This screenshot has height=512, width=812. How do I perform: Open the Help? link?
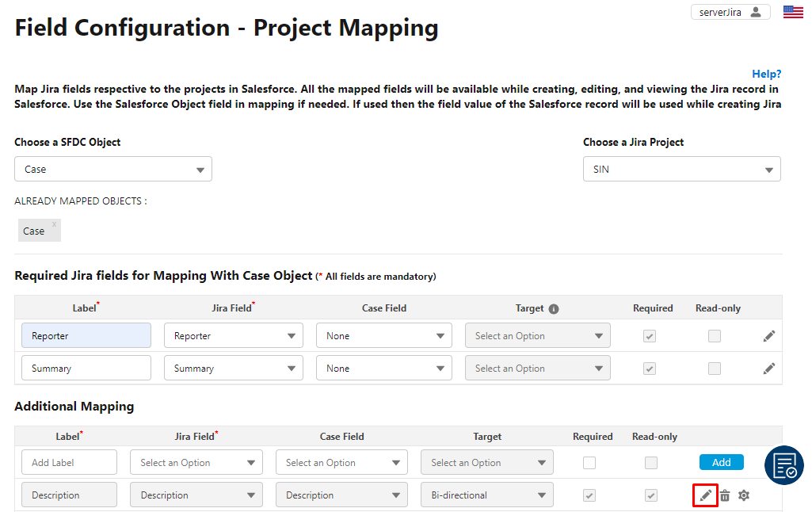(766, 73)
